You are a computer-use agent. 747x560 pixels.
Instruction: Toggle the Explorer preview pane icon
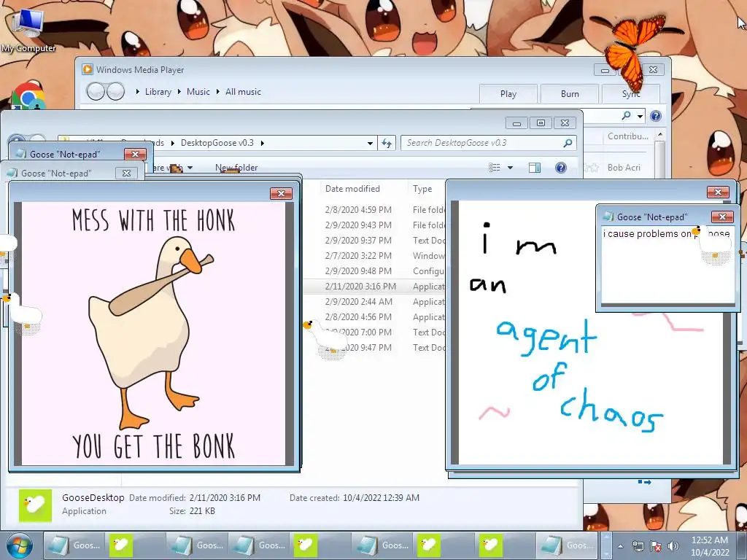(x=535, y=167)
